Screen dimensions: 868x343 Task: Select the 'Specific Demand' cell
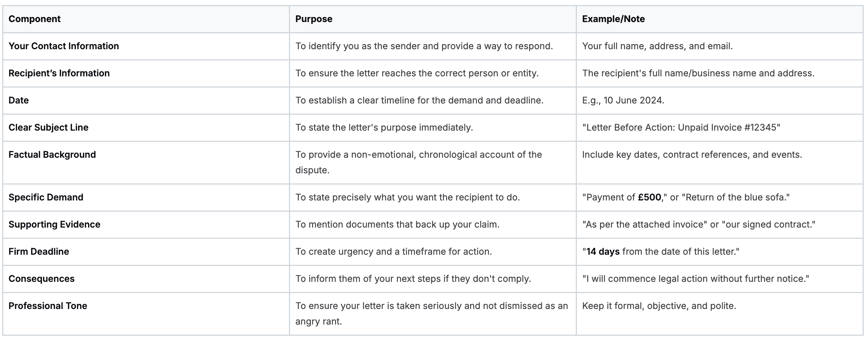click(x=46, y=197)
